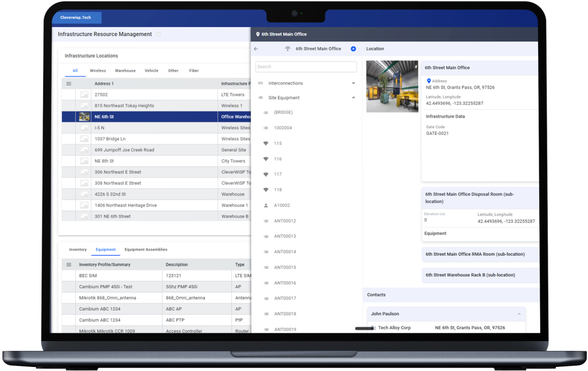The image size is (588, 371).
Task: Collapse the Site Equipment section chevron
Action: pos(353,98)
